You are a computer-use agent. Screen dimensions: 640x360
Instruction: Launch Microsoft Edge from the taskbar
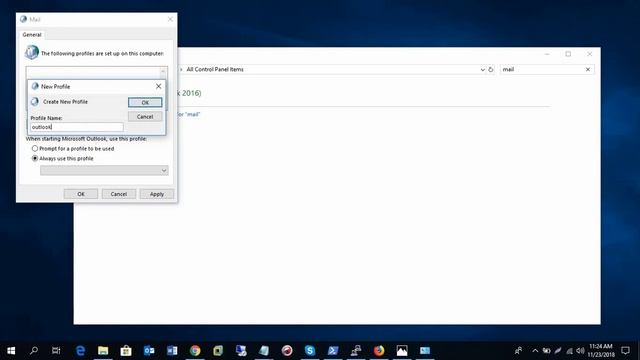(80, 351)
